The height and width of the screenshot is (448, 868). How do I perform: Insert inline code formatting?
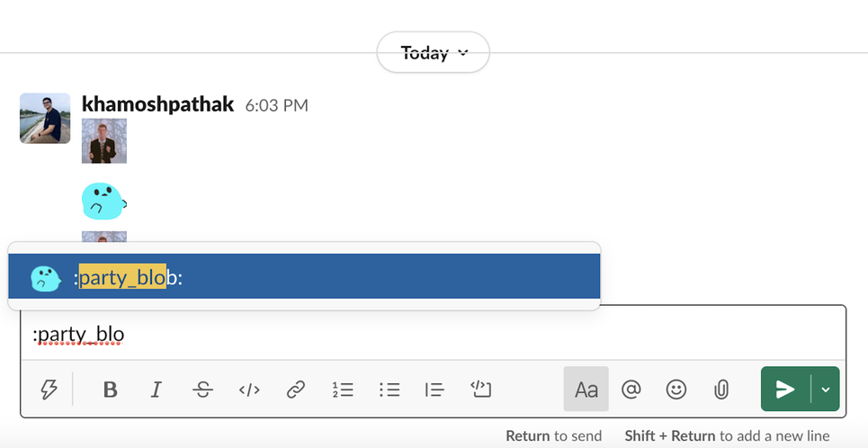[249, 390]
